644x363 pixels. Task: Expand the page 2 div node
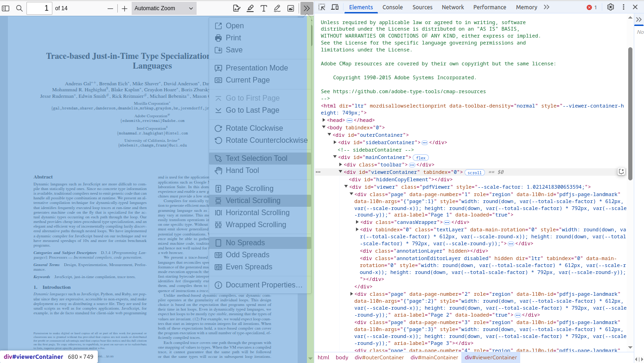(351, 294)
